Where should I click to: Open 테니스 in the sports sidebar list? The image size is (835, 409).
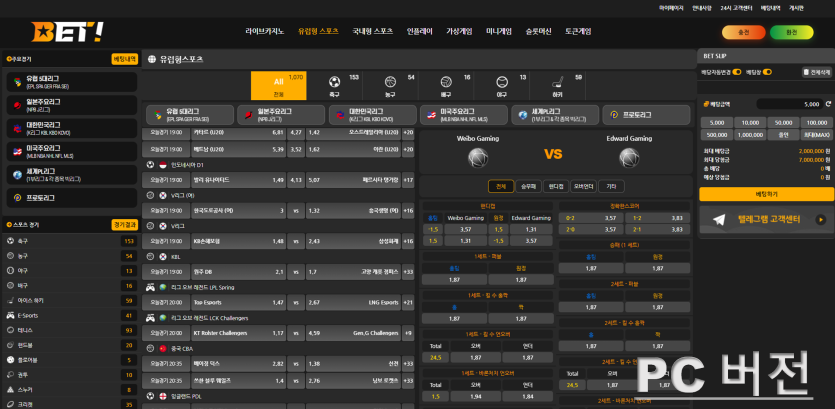(x=71, y=331)
